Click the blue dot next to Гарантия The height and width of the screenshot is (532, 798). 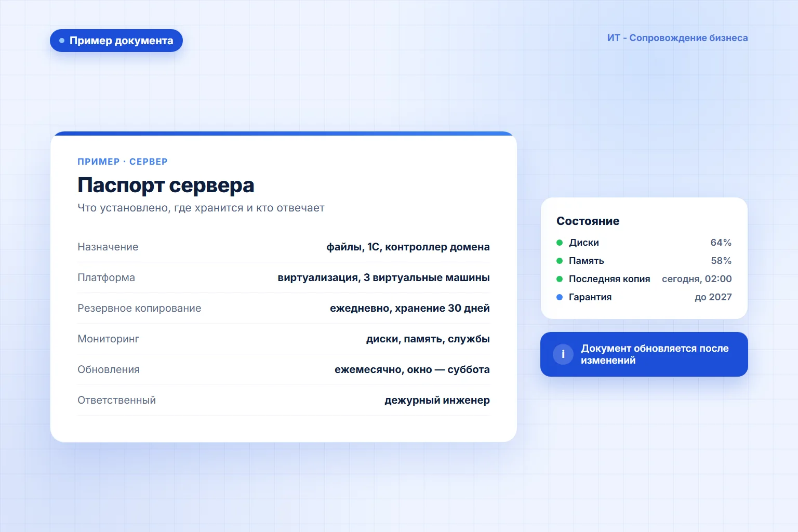point(560,297)
